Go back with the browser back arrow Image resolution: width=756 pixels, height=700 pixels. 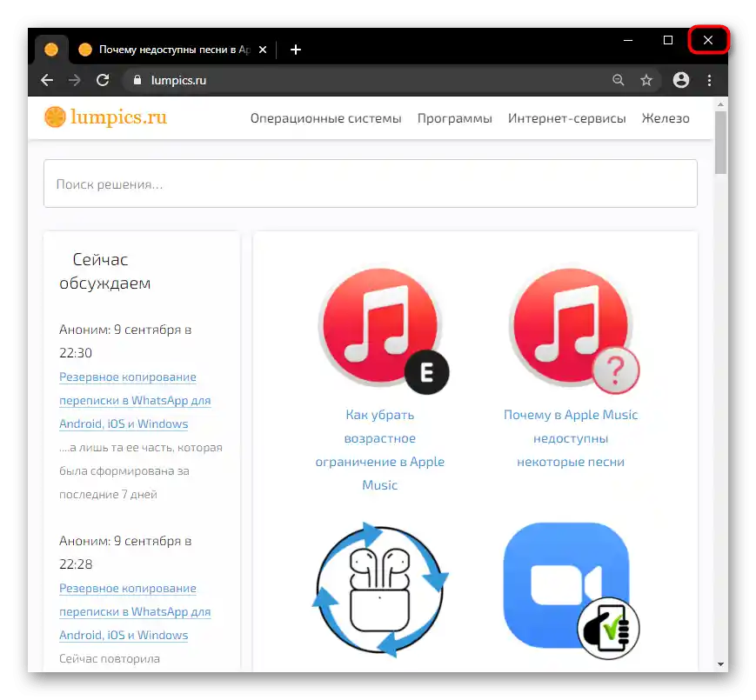click(47, 80)
